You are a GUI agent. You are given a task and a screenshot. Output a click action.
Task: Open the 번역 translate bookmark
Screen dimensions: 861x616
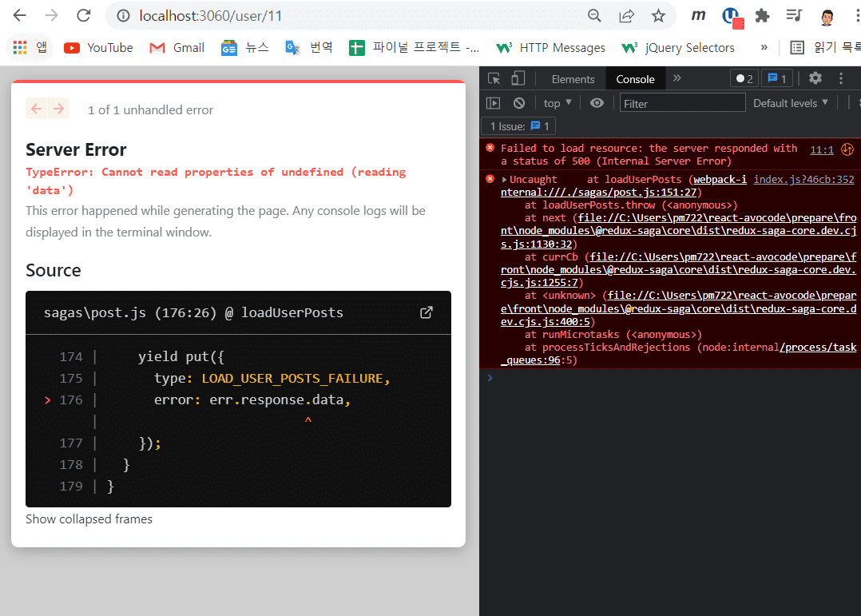coord(309,48)
